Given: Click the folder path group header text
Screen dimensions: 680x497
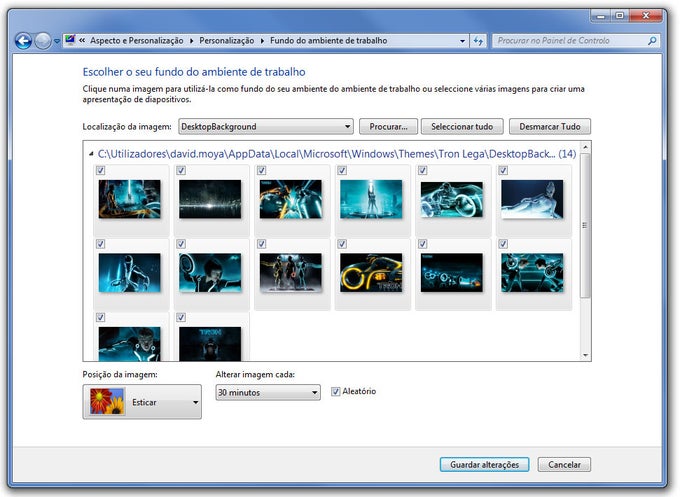Looking at the screenshot, I should pos(337,154).
